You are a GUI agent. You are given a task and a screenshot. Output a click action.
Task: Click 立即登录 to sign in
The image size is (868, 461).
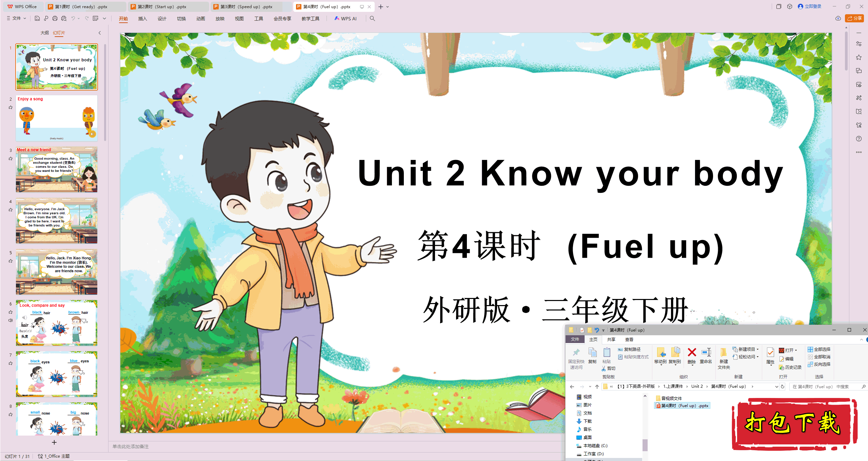point(810,6)
